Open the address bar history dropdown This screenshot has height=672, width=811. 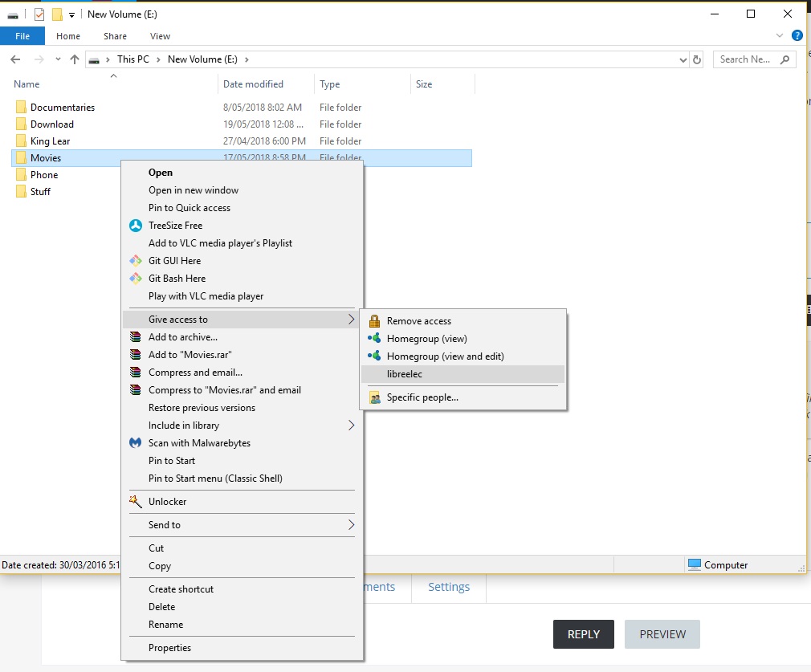coord(683,59)
